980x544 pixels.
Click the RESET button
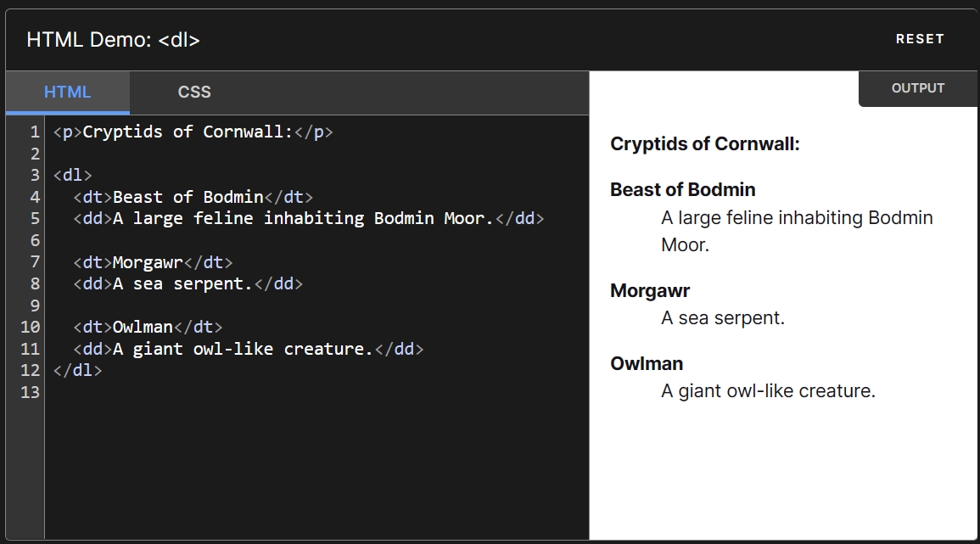point(920,39)
